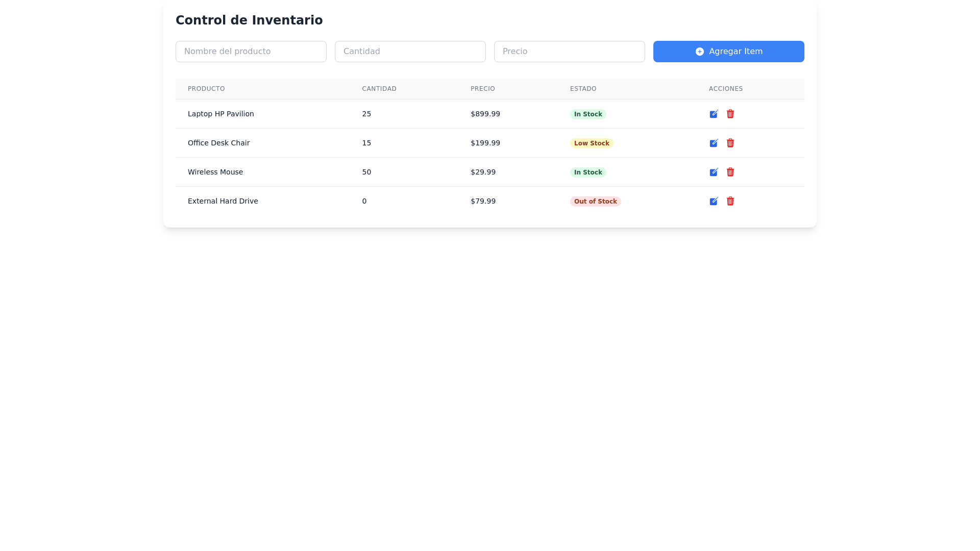Click the Producto column header
Screen dimensions: 980x551
tap(206, 89)
